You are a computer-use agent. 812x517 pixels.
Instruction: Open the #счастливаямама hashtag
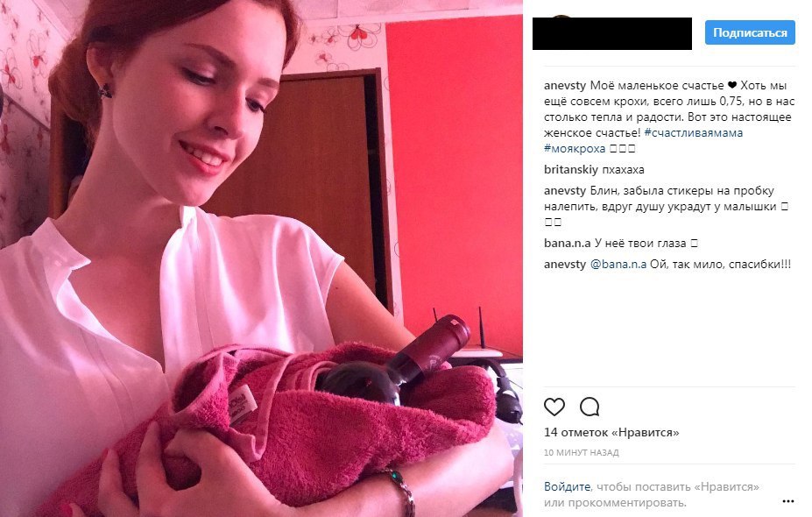click(694, 132)
